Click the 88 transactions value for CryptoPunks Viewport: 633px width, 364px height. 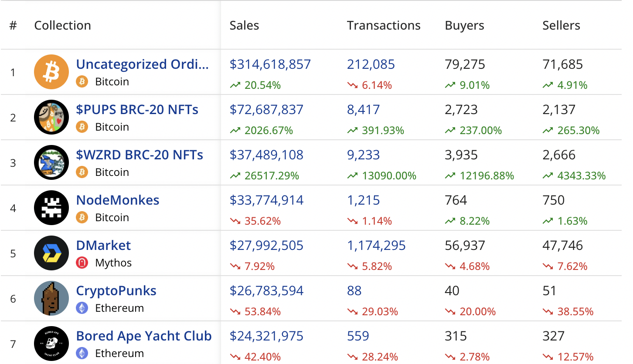point(354,291)
